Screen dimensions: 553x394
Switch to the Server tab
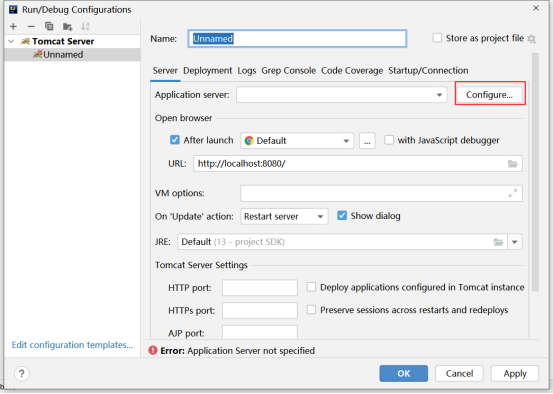point(165,71)
